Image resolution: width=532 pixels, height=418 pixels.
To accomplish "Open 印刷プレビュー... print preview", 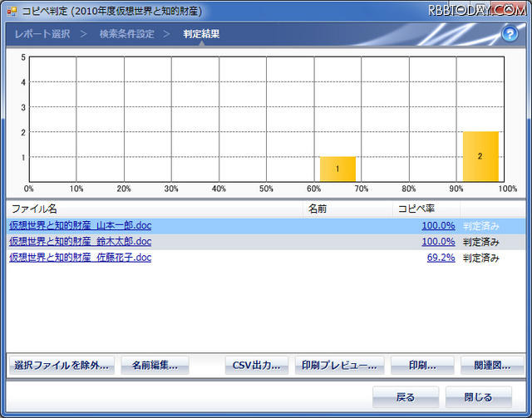I will pos(340,366).
